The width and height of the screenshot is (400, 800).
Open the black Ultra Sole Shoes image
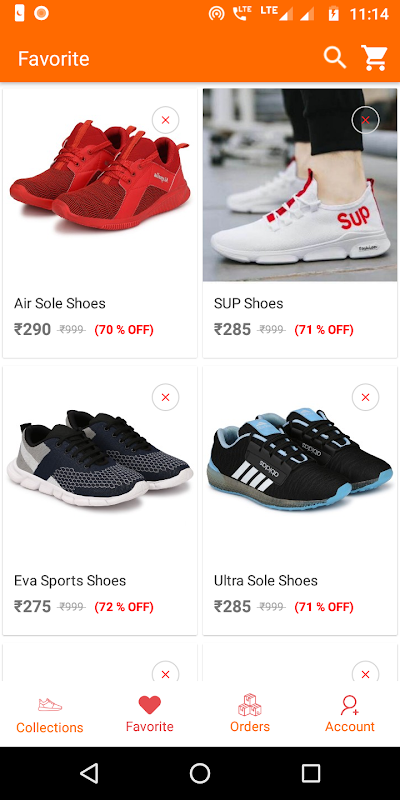point(300,459)
